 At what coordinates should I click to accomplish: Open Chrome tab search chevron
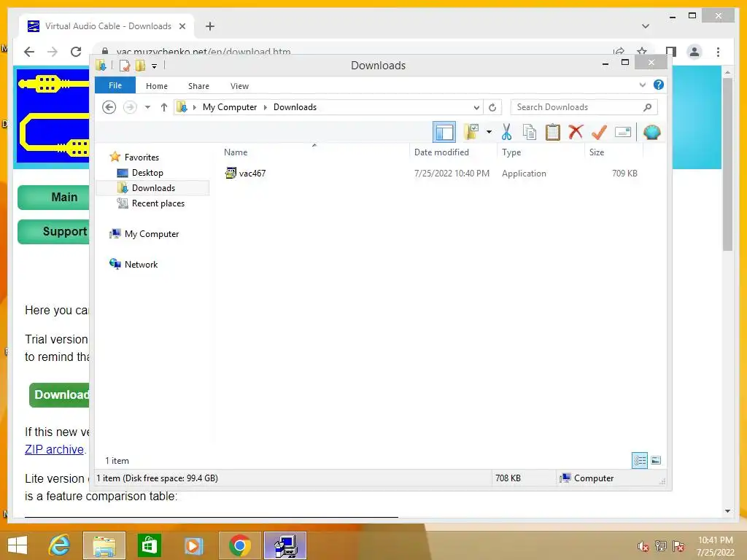646,26
